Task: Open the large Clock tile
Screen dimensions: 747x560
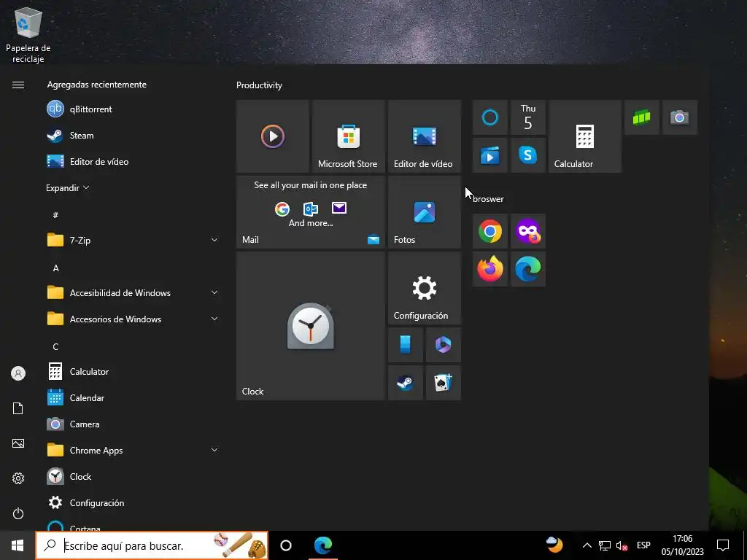Action: click(311, 326)
